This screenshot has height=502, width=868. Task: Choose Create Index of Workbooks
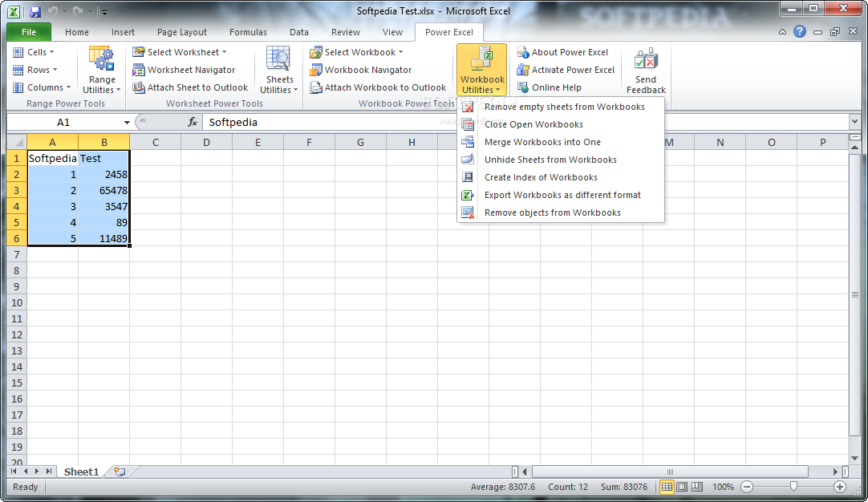(x=561, y=178)
